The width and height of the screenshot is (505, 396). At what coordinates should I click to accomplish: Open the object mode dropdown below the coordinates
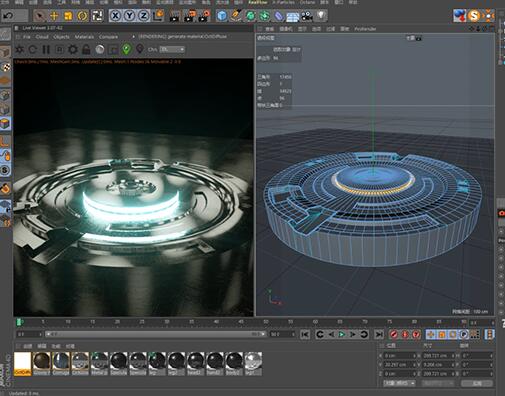point(399,383)
